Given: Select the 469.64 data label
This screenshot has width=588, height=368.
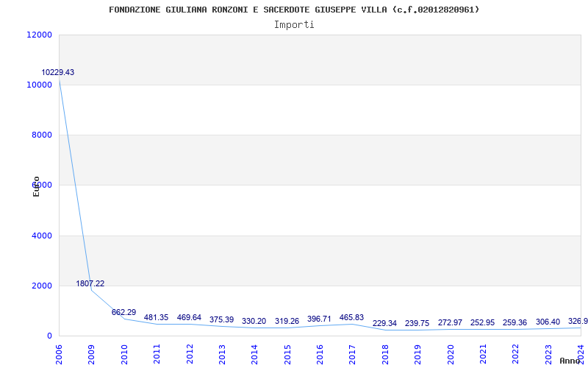Looking at the screenshot, I should click(x=189, y=318).
